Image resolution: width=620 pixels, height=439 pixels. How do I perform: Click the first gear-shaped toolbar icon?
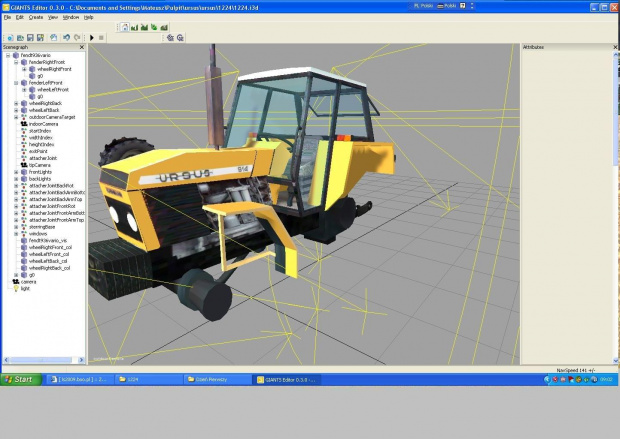[170, 38]
